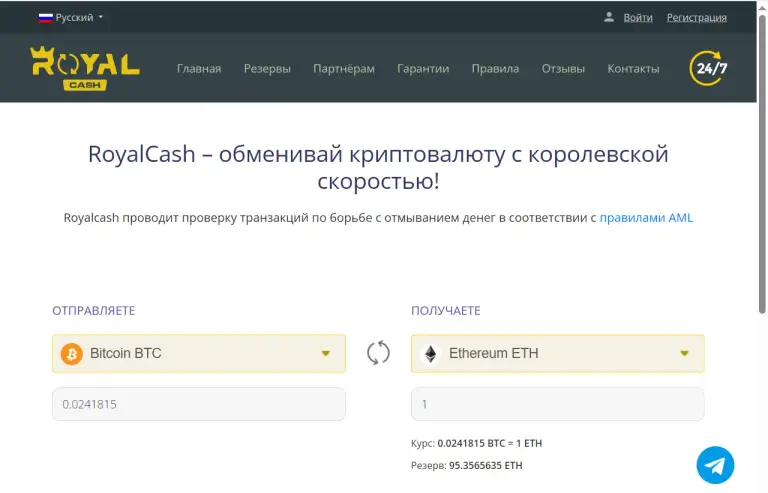Swap currencies with the circular arrows icon

coord(378,353)
